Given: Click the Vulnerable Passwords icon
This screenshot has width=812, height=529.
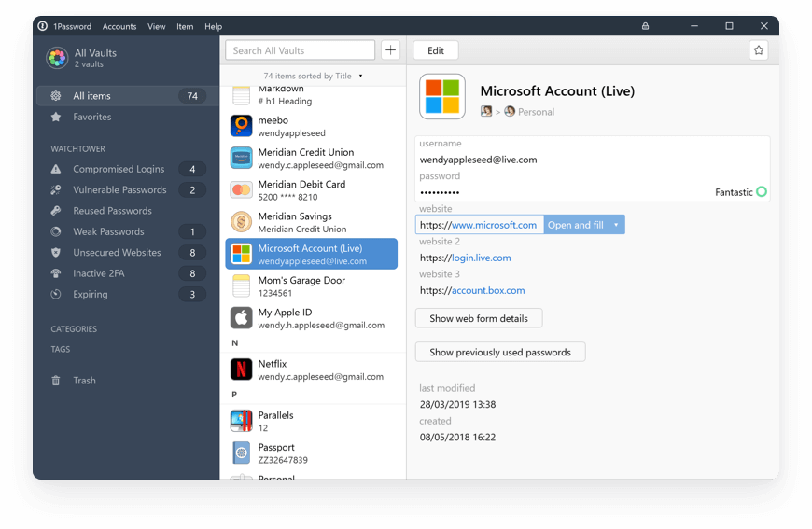Looking at the screenshot, I should click(56, 190).
